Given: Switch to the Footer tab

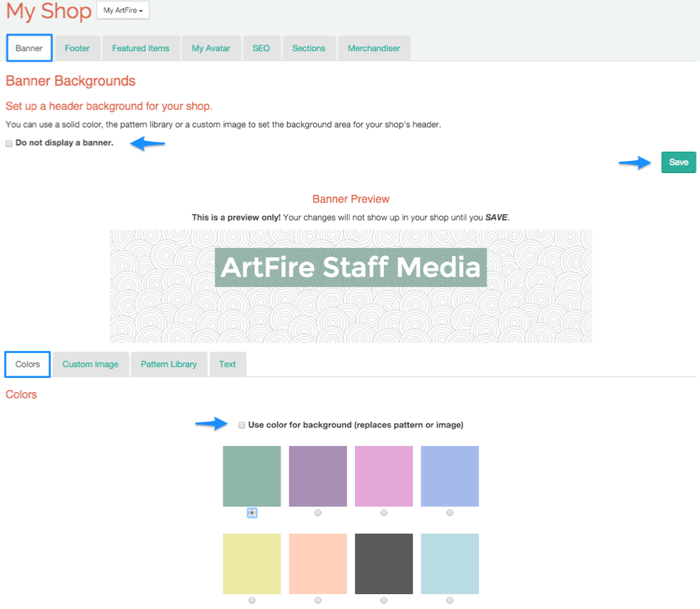Looking at the screenshot, I should click(77, 48).
